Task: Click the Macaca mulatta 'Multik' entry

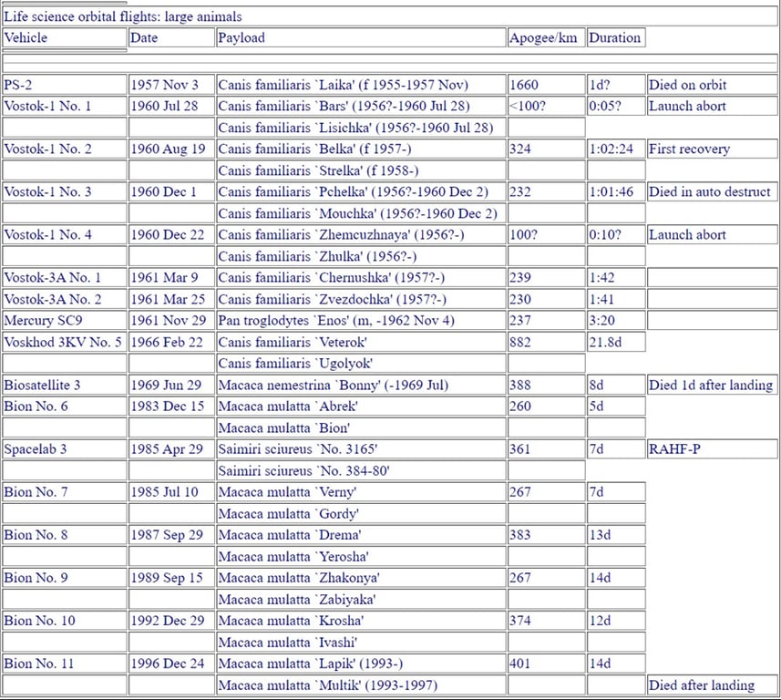Action: point(361,685)
